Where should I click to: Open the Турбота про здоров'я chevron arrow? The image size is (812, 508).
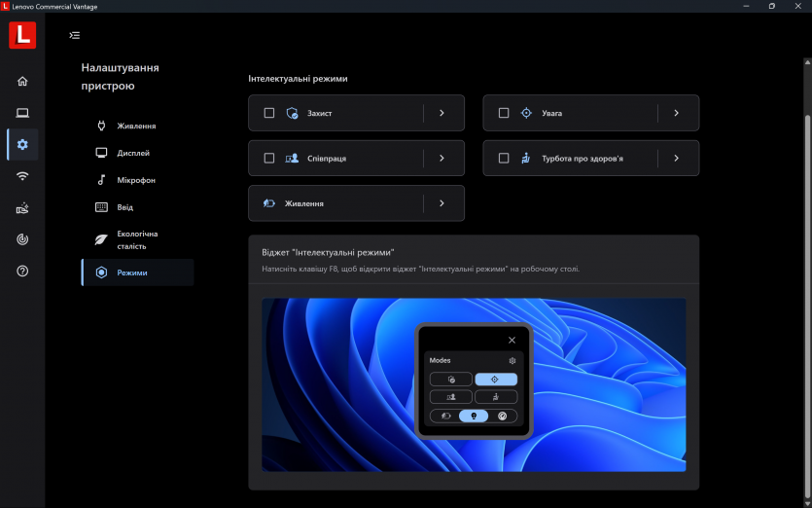pyautogui.click(x=676, y=158)
